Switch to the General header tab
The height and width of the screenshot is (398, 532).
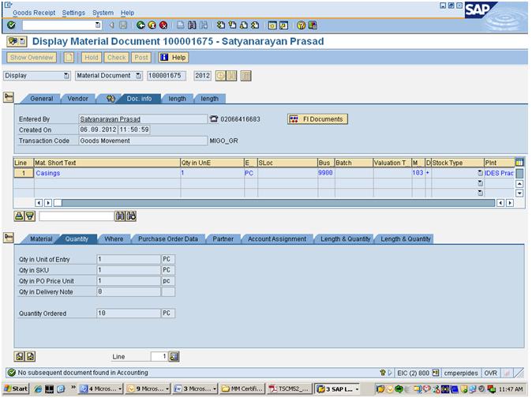(41, 99)
